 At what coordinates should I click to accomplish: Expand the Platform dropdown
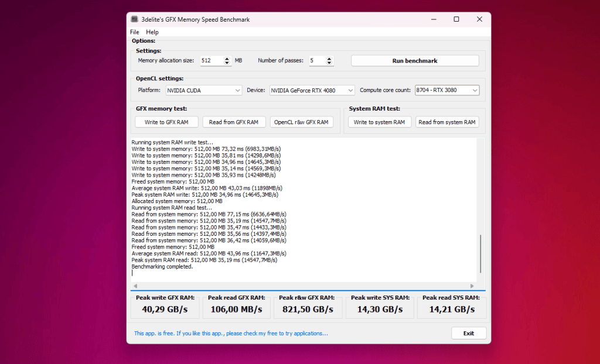[x=203, y=90]
